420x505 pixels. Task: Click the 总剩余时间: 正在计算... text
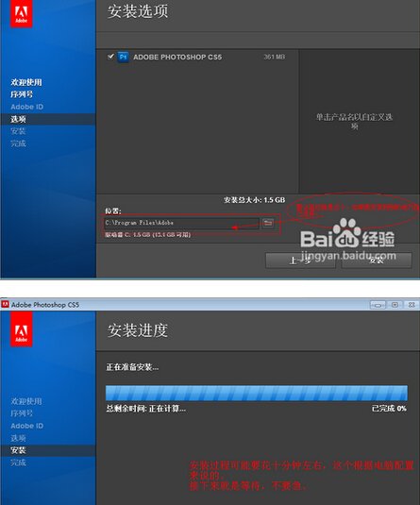(146, 409)
